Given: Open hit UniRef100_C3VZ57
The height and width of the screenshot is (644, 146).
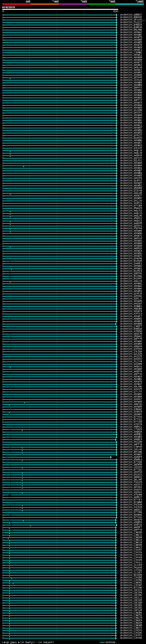Looking at the screenshot, I should pos(131,550).
